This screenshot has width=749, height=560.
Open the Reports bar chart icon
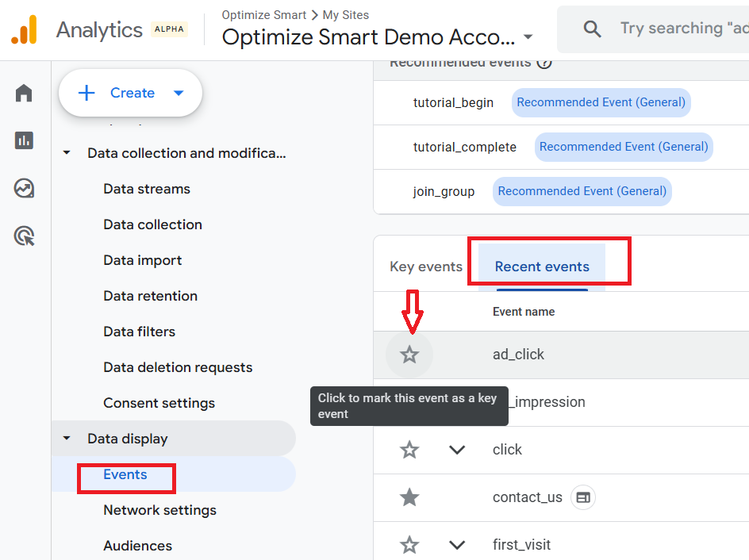click(24, 140)
